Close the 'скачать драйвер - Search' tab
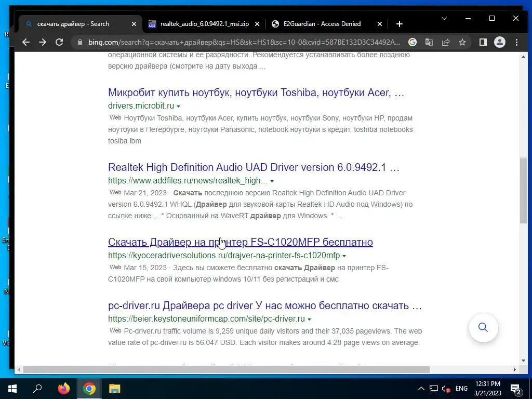Screen dimensions: 532x399 point(134,24)
